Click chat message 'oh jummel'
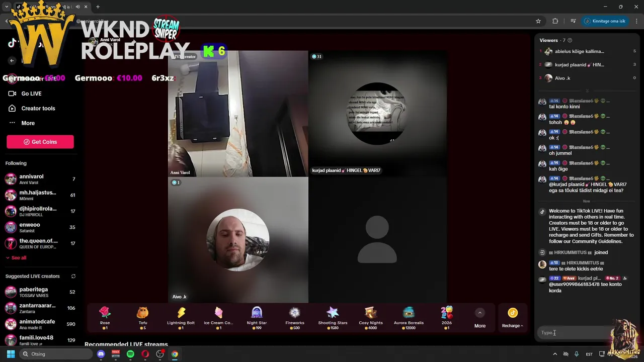 pyautogui.click(x=560, y=153)
